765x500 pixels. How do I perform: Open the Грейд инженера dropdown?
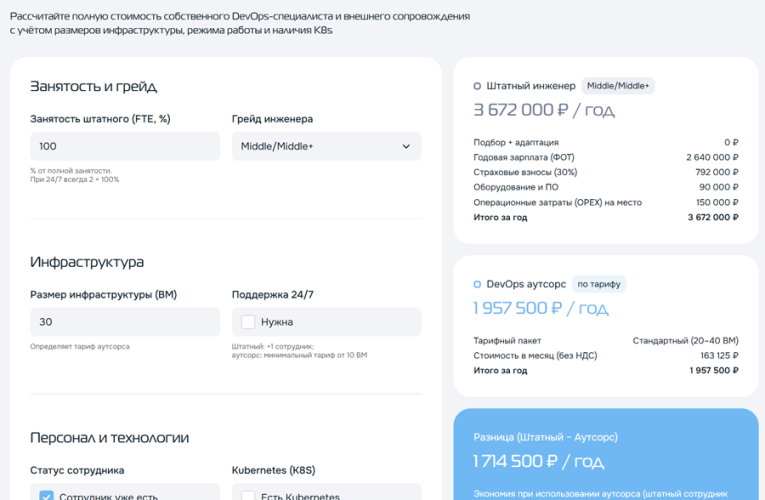click(x=326, y=146)
